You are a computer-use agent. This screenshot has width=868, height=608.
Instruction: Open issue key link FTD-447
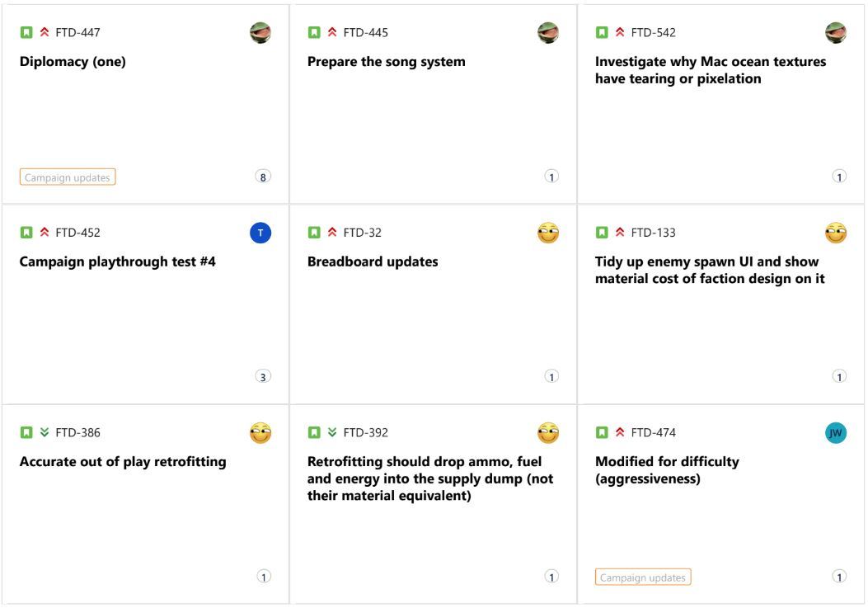pos(78,33)
